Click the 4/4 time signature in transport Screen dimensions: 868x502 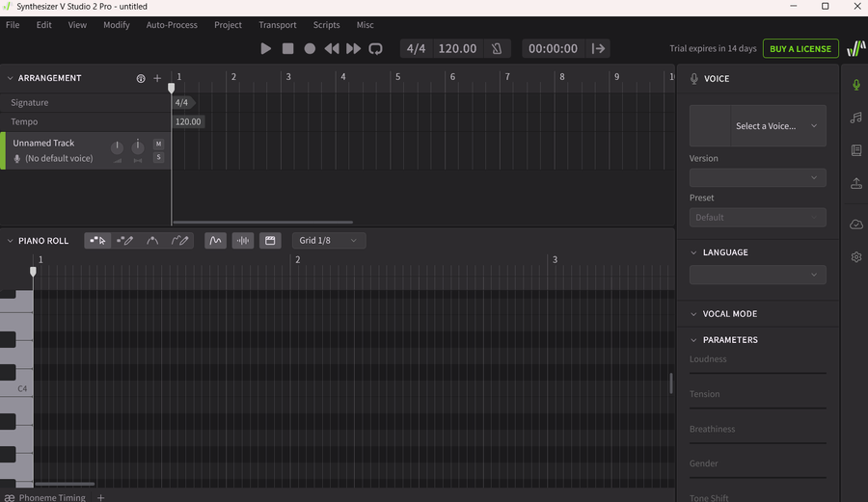[417, 48]
